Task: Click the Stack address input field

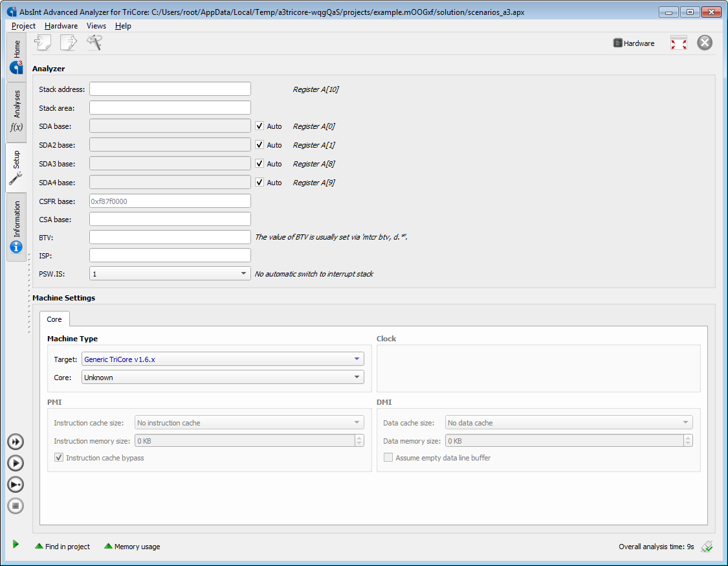Action: [x=170, y=89]
